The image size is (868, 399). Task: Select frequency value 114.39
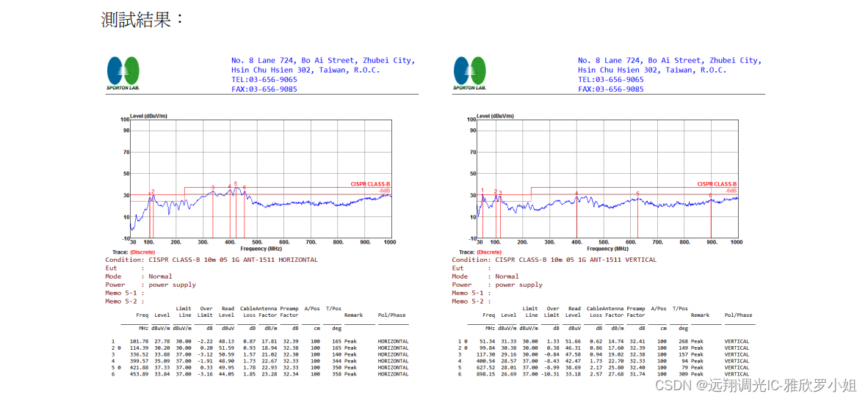tap(140, 348)
